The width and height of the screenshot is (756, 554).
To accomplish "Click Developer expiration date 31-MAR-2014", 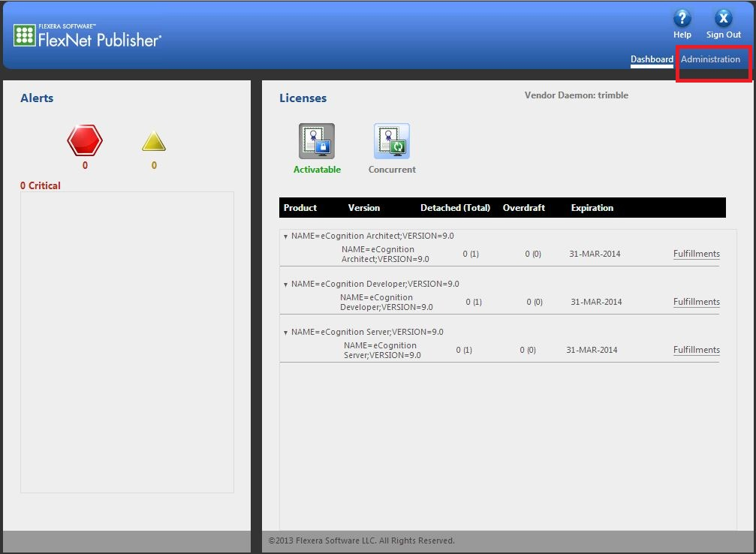I will 596,302.
